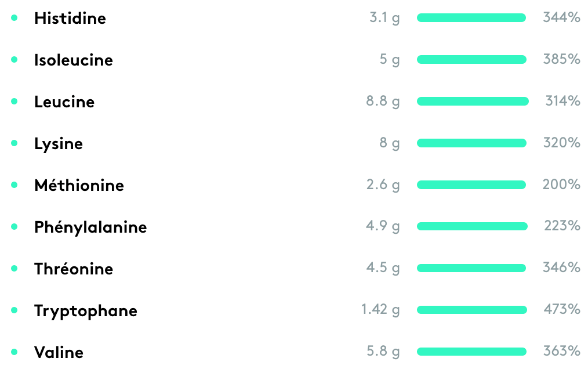Select the Thréonine entry name
This screenshot has width=588, height=369.
click(74, 269)
